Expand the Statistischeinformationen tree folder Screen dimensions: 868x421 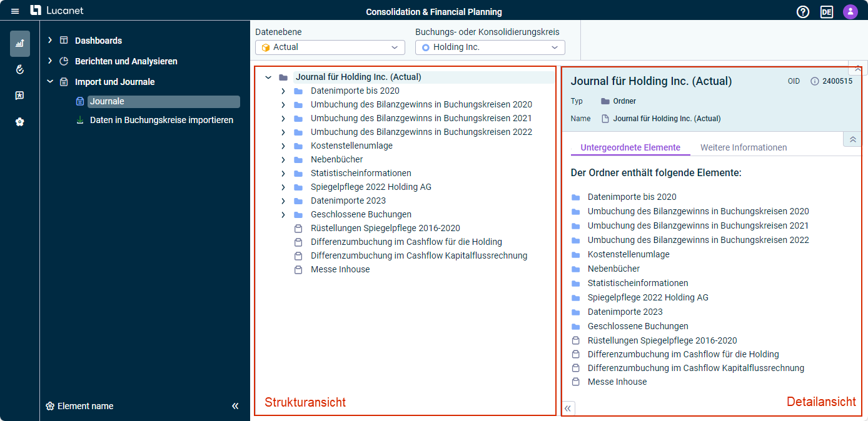click(283, 174)
